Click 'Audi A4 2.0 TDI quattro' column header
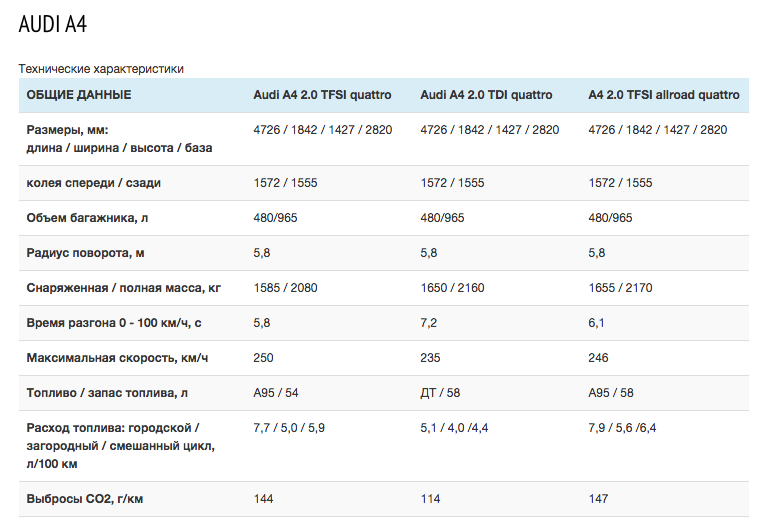The image size is (763, 521). coord(486,95)
